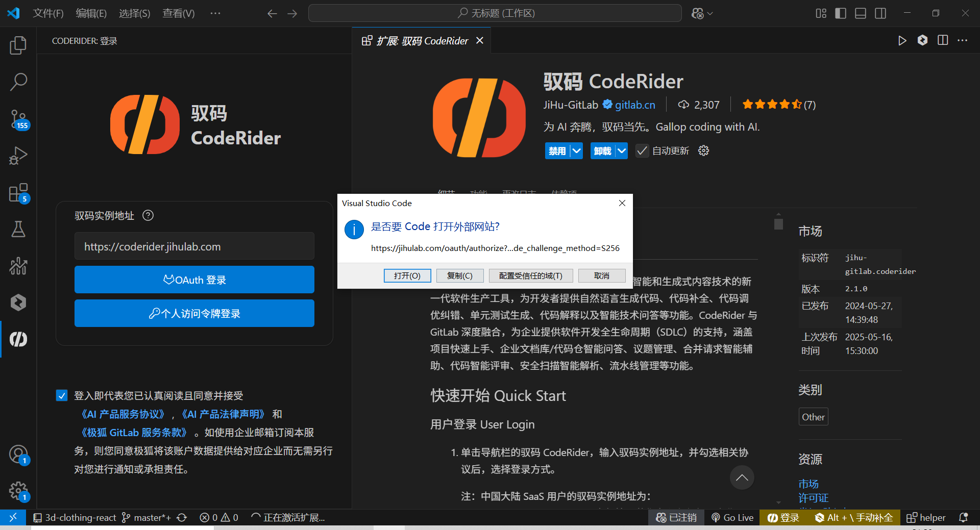Select the 扩展: 驭码 CodeRider tab
The height and width of the screenshot is (530, 980).
click(x=422, y=41)
